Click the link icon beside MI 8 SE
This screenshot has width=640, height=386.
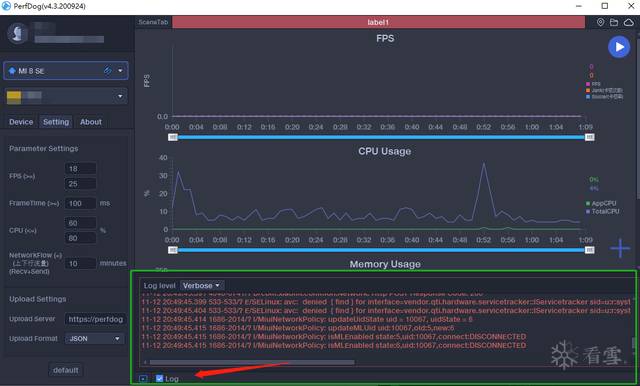[108, 71]
